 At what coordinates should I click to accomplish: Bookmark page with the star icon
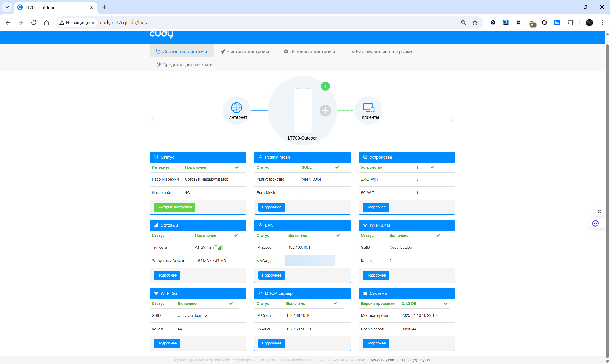475,23
